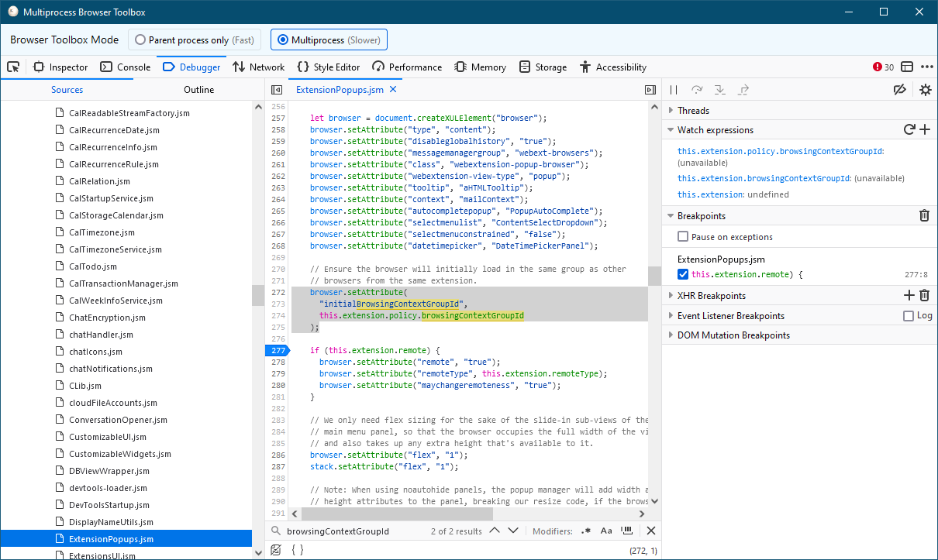The image size is (938, 560).
Task: Toggle the case sensitive search modifier
Action: [x=606, y=531]
